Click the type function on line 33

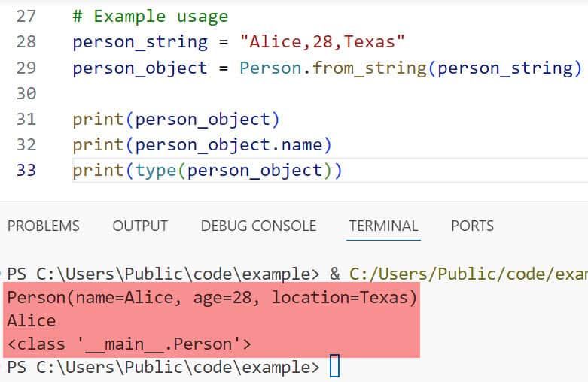155,171
